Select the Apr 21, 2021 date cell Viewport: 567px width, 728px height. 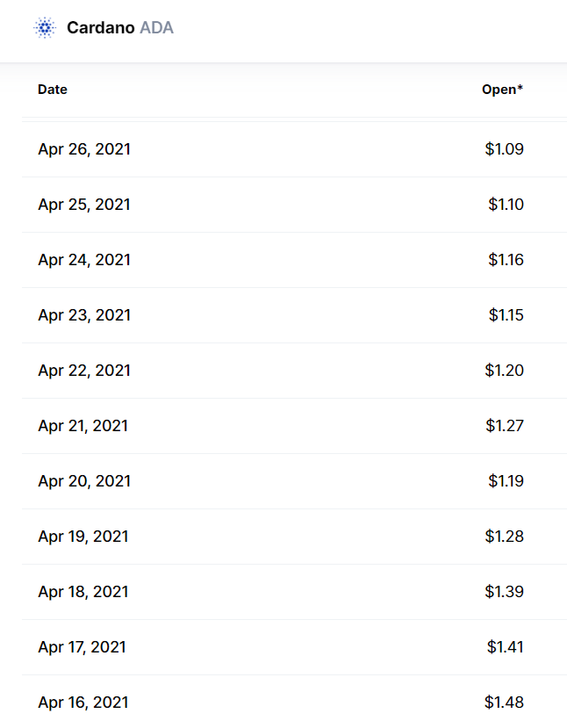click(x=83, y=426)
